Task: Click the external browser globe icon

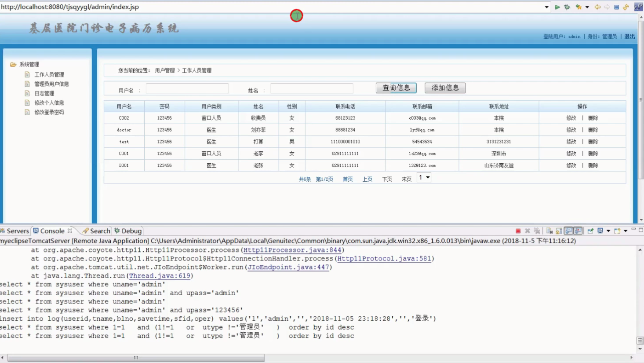Action: click(x=638, y=7)
